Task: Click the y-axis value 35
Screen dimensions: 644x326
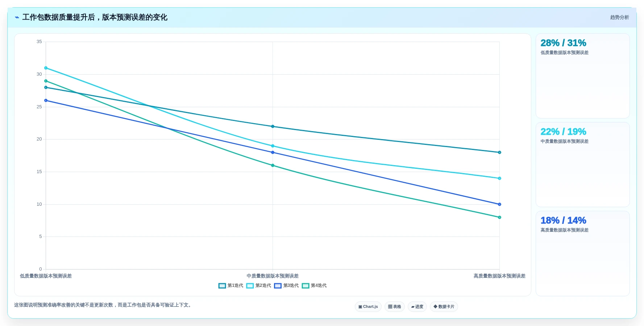Action: coord(39,42)
